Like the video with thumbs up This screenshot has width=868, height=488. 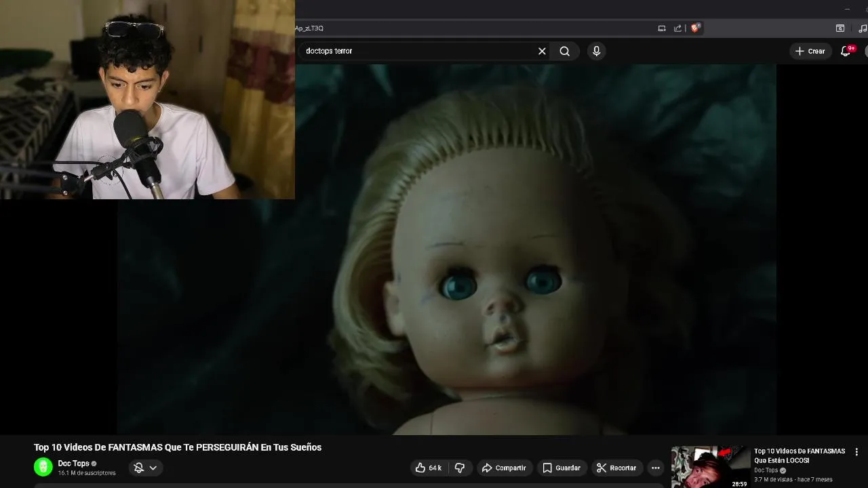coord(429,468)
